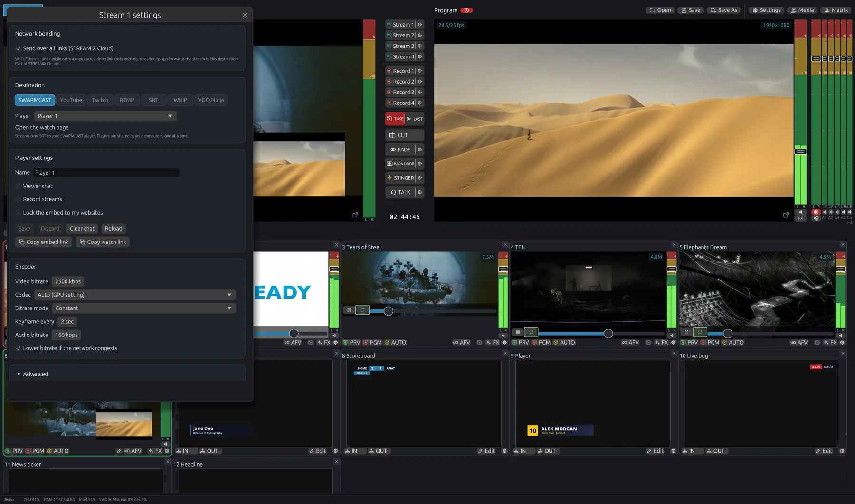Expand the Advanced section
The height and width of the screenshot is (504, 855).
point(33,374)
